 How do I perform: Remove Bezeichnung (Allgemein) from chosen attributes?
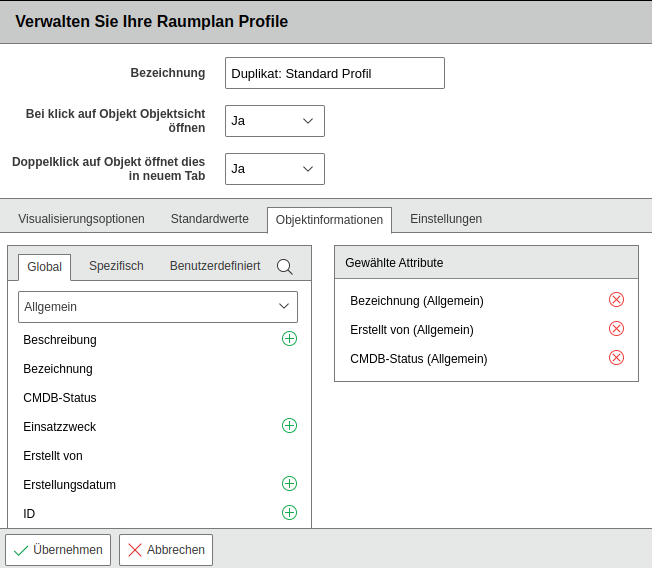tap(616, 300)
